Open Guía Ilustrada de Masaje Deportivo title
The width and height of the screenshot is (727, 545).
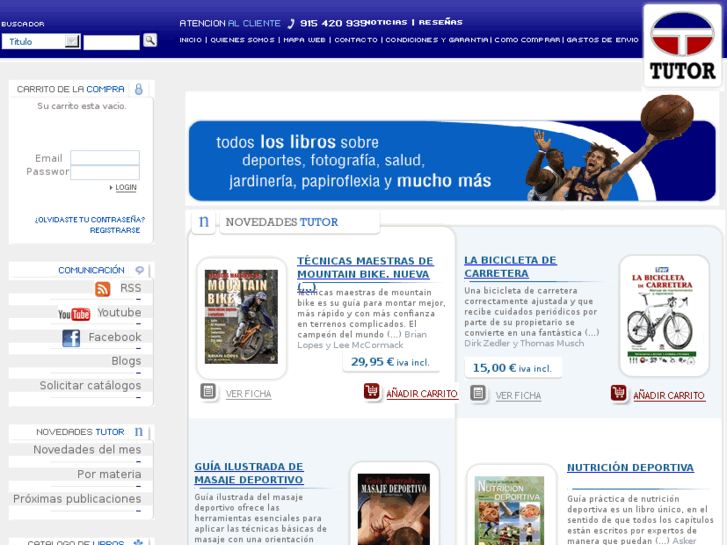click(x=249, y=473)
